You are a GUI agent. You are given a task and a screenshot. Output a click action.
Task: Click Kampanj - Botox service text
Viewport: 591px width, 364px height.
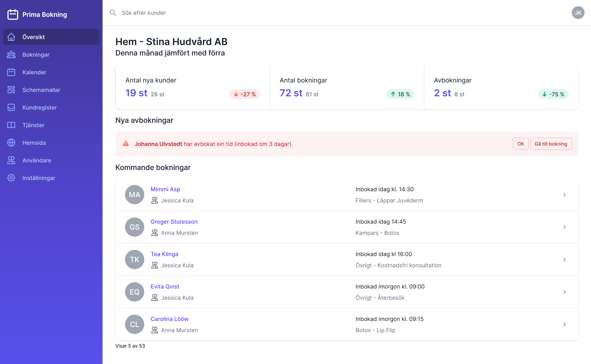(377, 233)
